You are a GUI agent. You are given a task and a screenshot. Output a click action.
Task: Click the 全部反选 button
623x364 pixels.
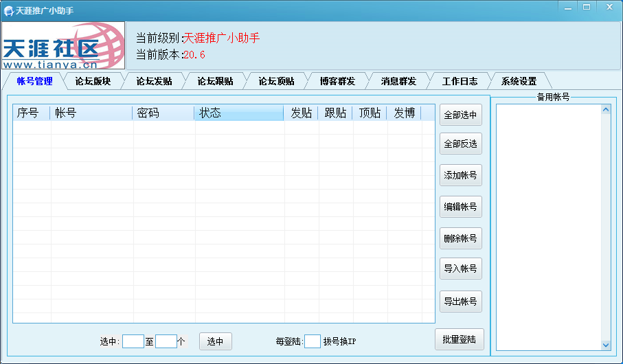460,144
